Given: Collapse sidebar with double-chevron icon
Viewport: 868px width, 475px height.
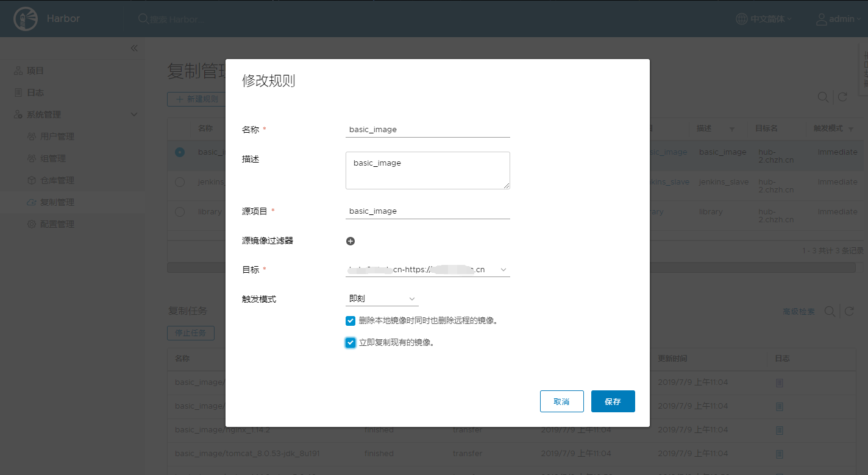Looking at the screenshot, I should [134, 48].
